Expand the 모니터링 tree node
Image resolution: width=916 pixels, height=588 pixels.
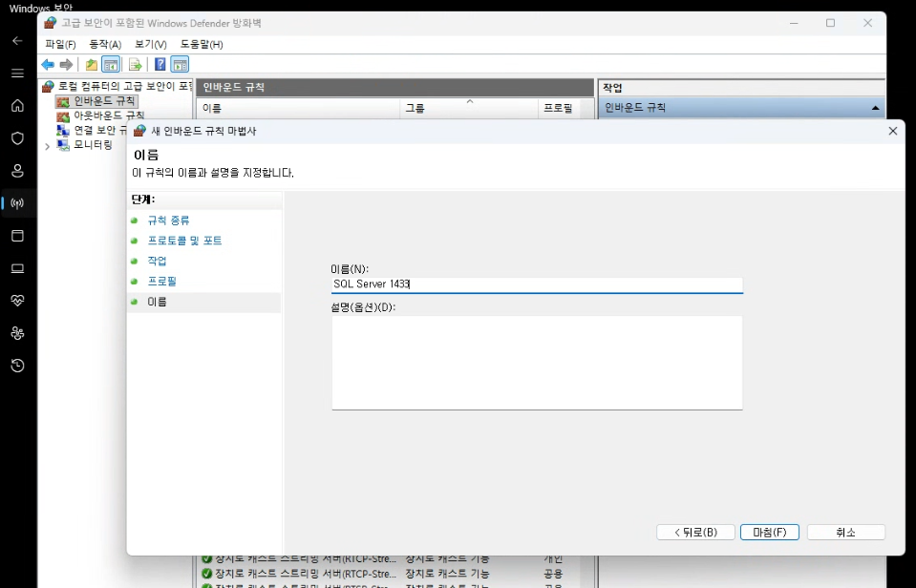click(x=48, y=146)
